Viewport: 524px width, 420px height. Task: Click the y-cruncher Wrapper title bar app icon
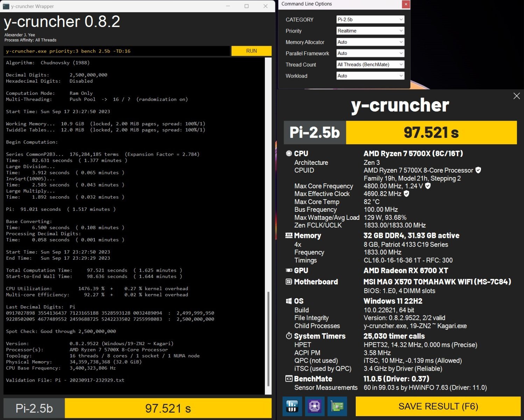(6, 6)
